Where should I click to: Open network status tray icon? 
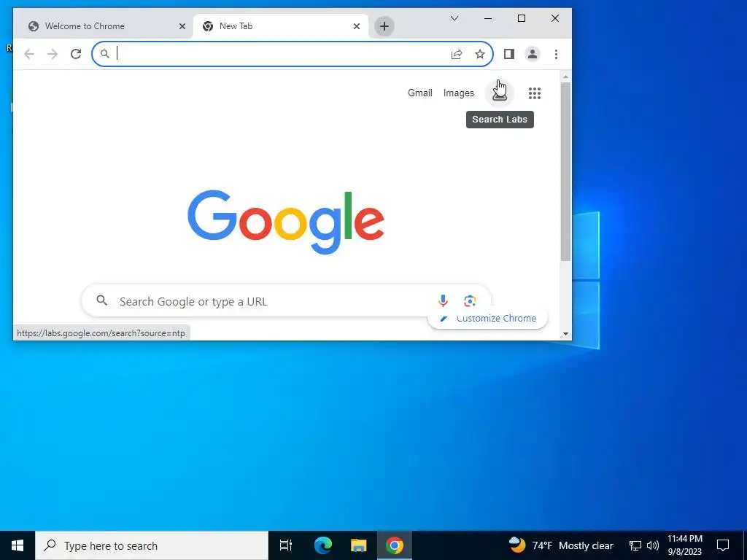[635, 545]
